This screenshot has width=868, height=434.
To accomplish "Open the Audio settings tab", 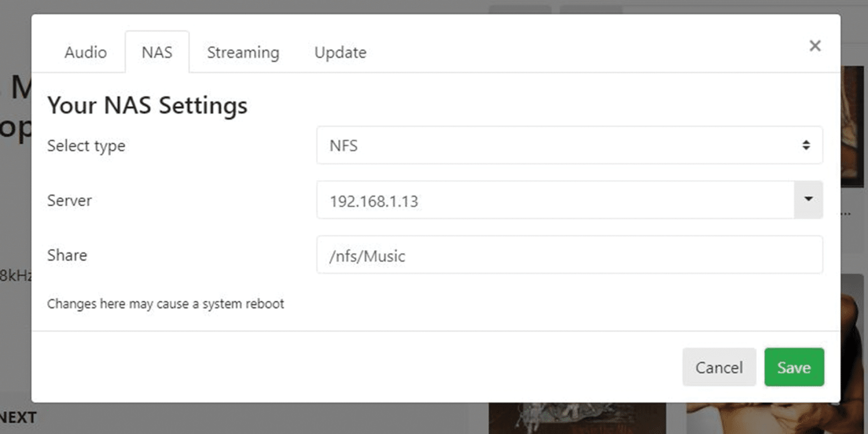I will [85, 53].
